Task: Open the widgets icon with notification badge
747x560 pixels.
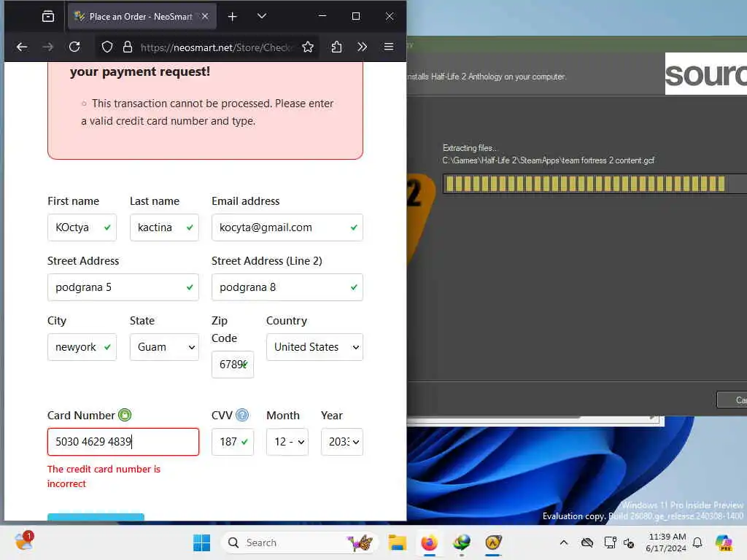Action: pos(24,542)
